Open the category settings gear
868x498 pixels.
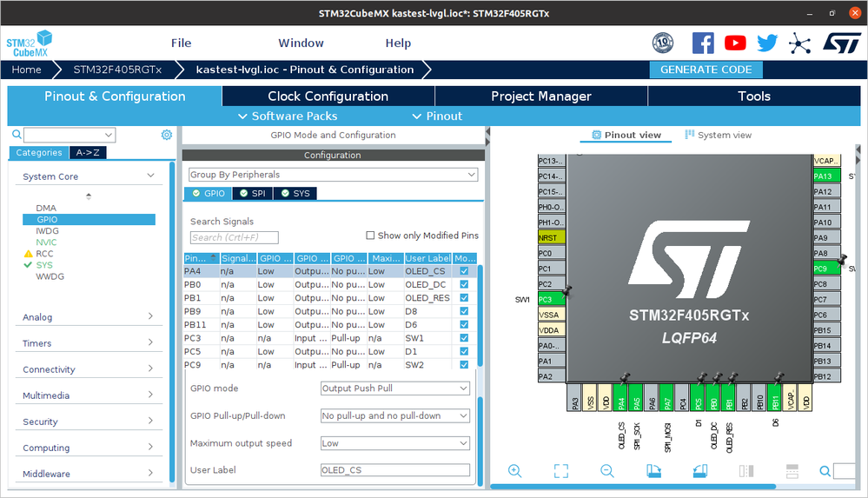coord(167,135)
